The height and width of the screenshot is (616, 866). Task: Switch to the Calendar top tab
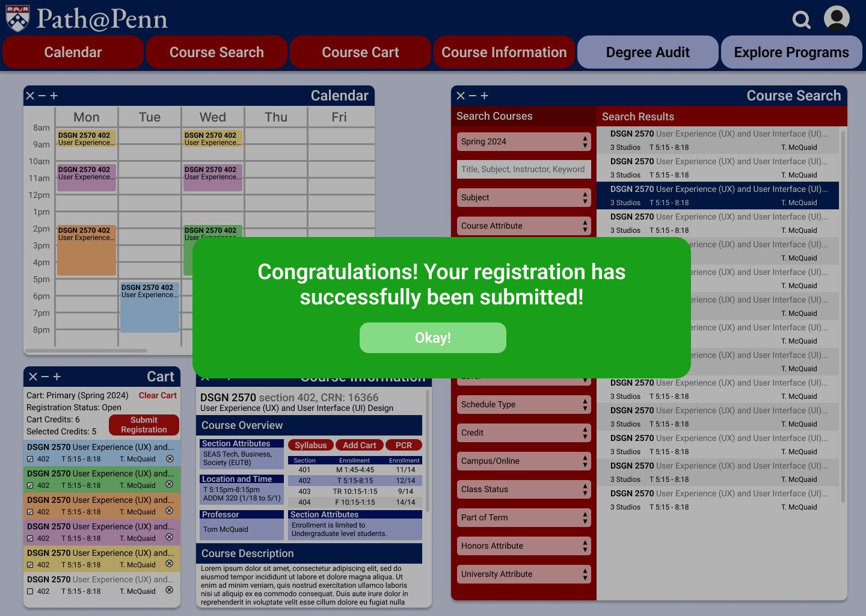pyautogui.click(x=73, y=52)
